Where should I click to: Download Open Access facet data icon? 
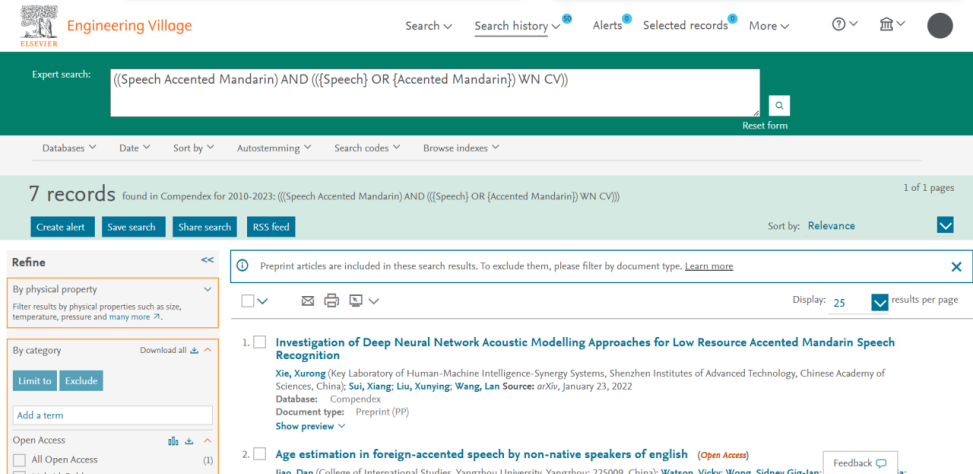(190, 441)
